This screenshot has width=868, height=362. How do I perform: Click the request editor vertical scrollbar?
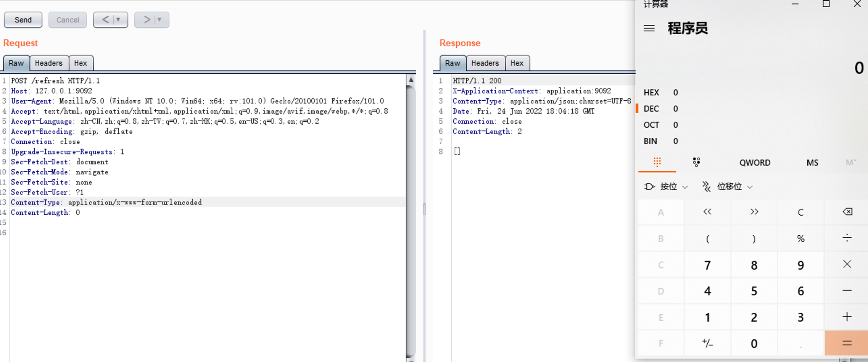click(411, 221)
